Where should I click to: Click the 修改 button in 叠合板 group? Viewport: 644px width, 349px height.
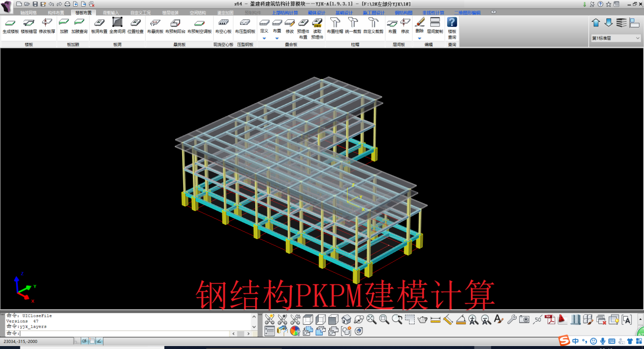pos(290,26)
